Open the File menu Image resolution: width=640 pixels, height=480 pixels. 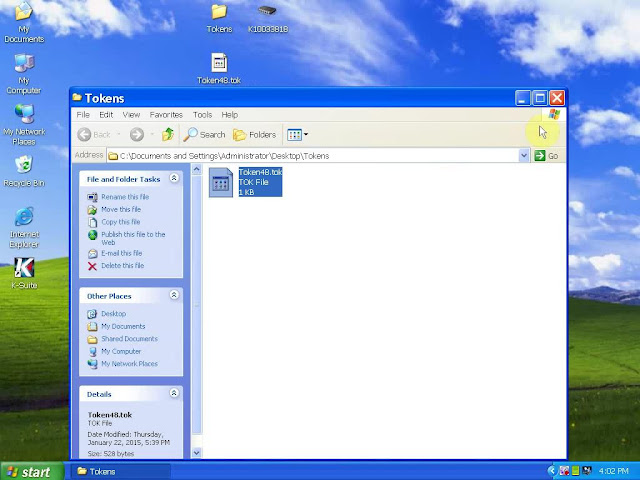tap(83, 115)
